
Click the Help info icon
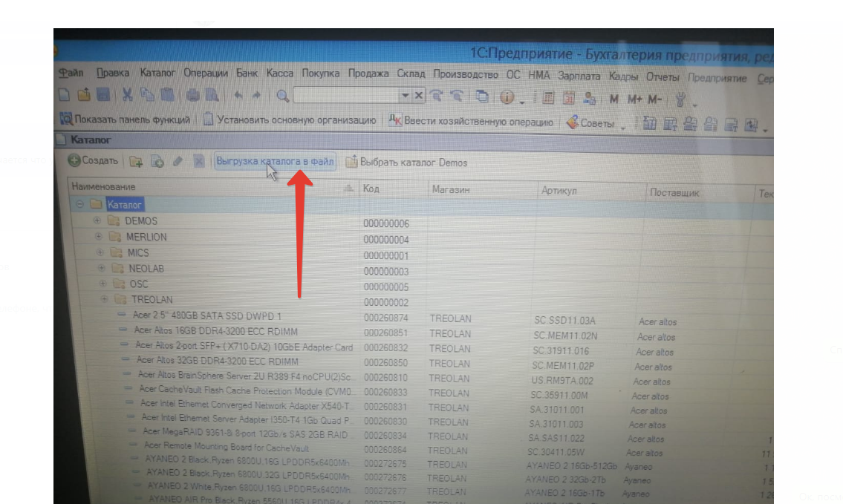pos(507,97)
